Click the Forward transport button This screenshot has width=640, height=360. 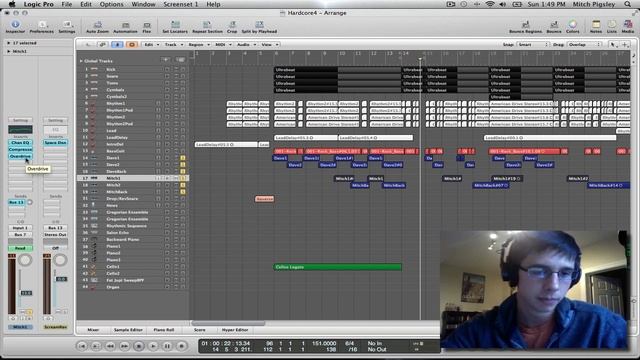pos(124,346)
